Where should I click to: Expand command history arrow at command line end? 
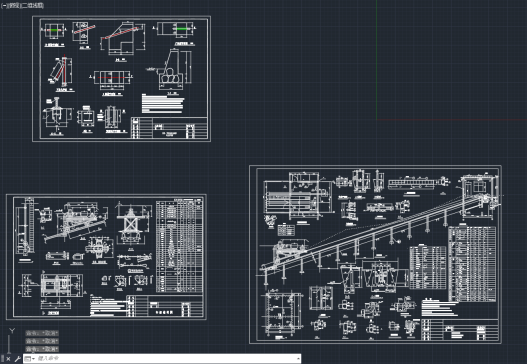click(298, 359)
